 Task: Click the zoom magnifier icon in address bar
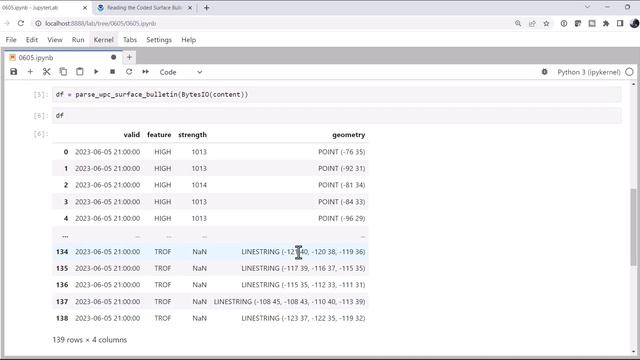518,24
